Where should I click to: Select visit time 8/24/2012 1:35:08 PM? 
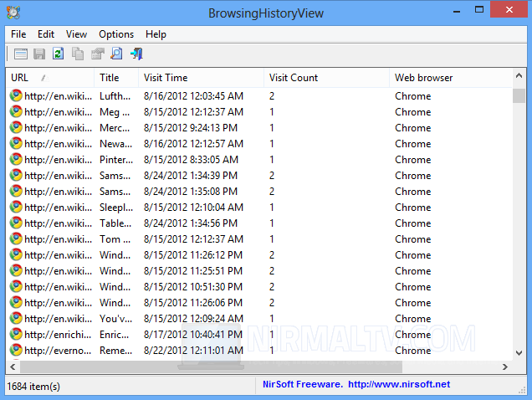click(x=191, y=192)
